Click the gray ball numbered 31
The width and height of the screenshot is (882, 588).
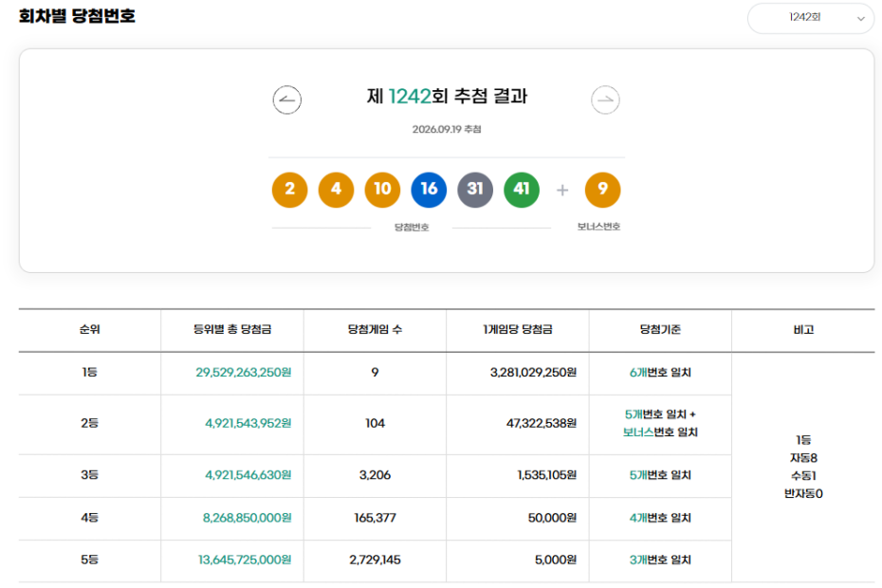pos(475,190)
